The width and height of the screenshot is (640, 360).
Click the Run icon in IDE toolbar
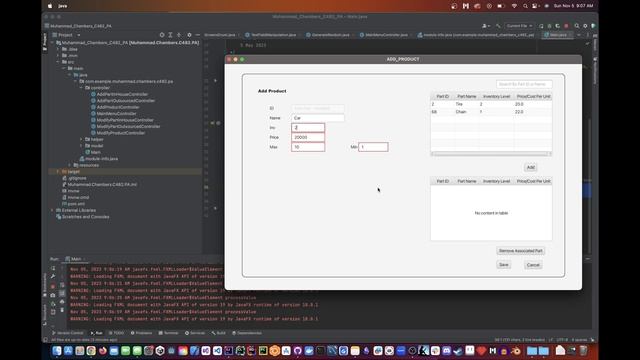tap(541, 26)
